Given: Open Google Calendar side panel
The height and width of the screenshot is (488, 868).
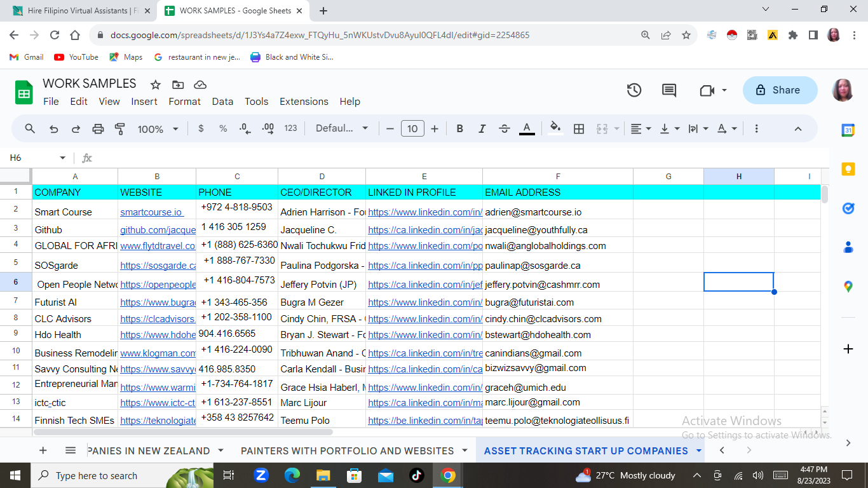Looking at the screenshot, I should pos(848,130).
